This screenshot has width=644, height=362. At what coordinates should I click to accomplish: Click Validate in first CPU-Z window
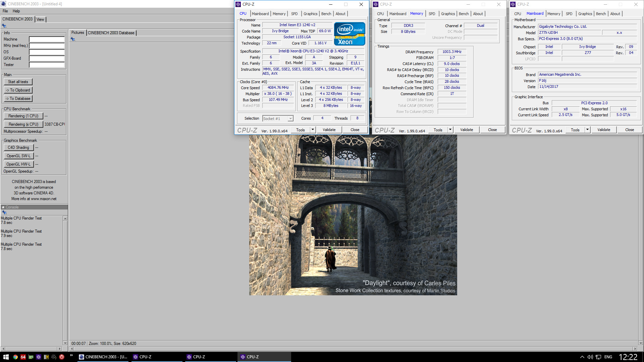click(329, 130)
